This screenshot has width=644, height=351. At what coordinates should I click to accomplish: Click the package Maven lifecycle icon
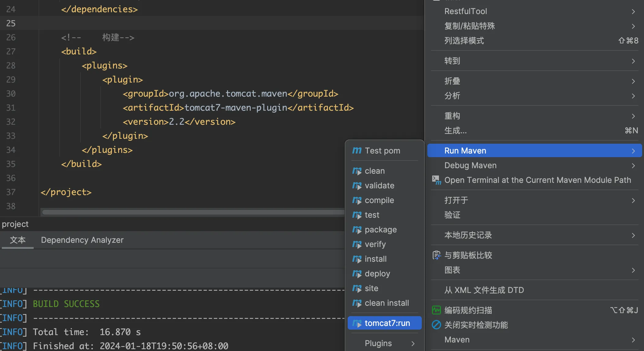tap(356, 229)
